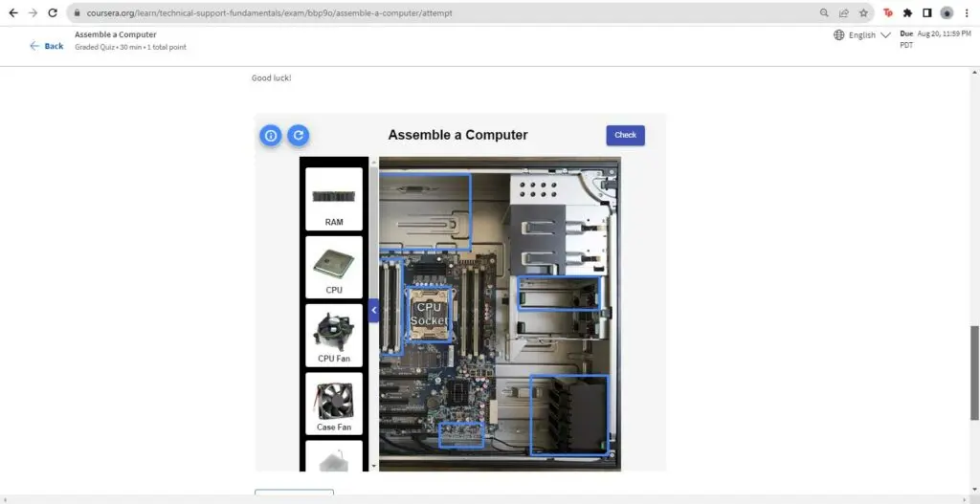
Task: Collapse the parts panel with the arrow tab
Action: [374, 311]
